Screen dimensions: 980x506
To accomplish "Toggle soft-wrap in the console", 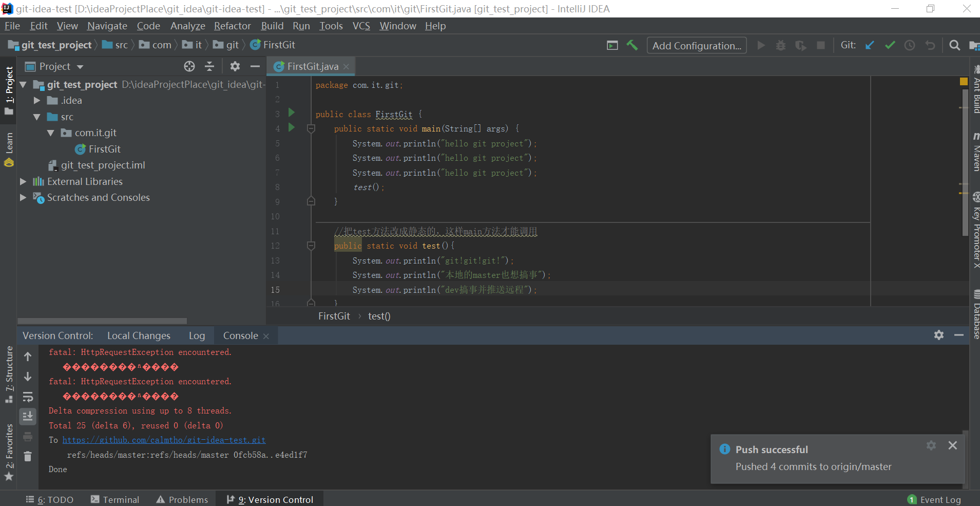I will click(28, 397).
